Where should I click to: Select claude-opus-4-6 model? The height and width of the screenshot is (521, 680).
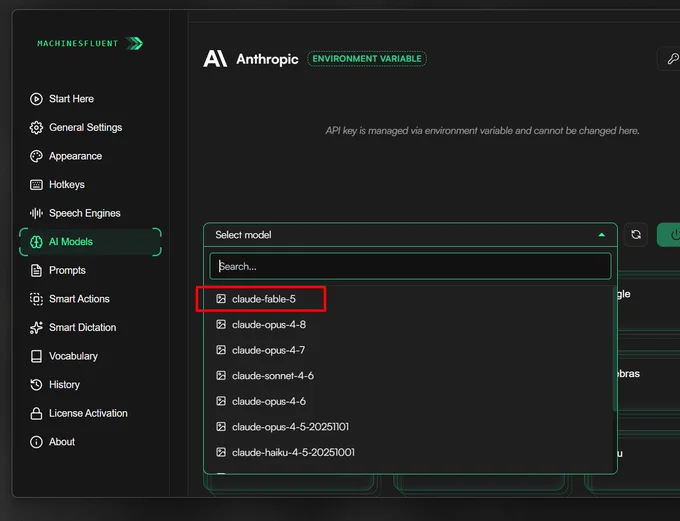pos(410,401)
